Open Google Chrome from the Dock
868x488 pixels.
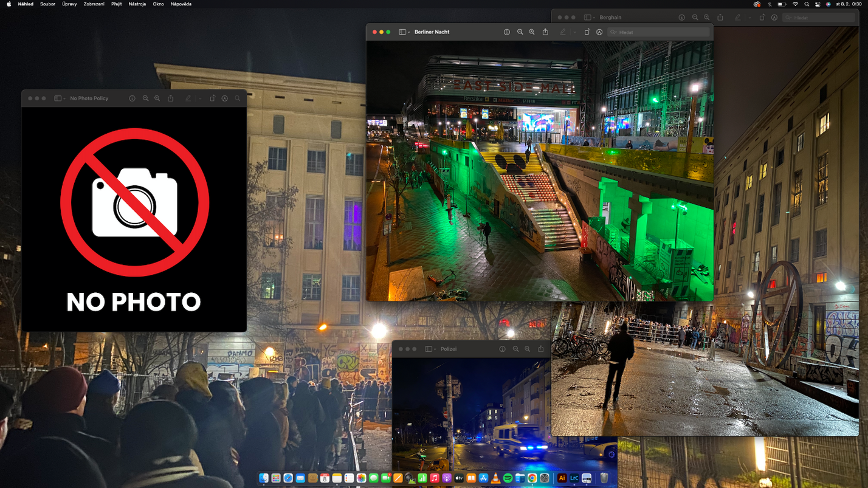(532, 478)
